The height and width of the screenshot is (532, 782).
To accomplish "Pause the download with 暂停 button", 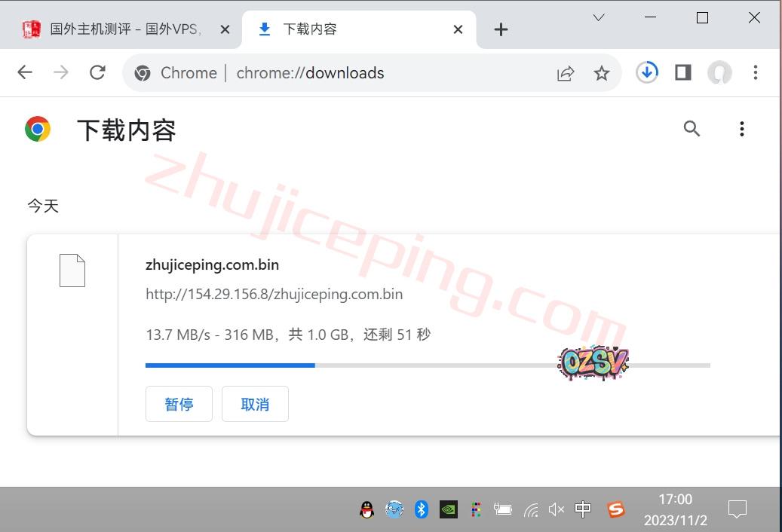I will coord(179,405).
